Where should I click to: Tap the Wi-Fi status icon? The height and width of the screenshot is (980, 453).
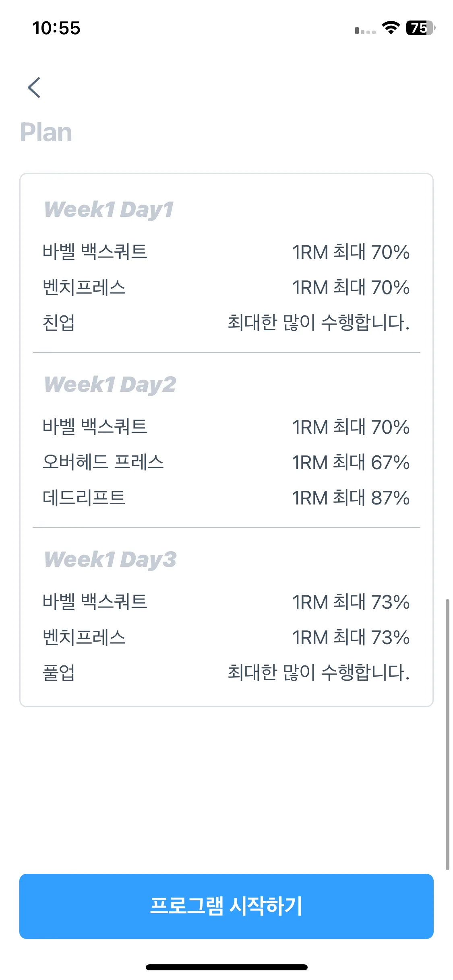pyautogui.click(x=390, y=28)
